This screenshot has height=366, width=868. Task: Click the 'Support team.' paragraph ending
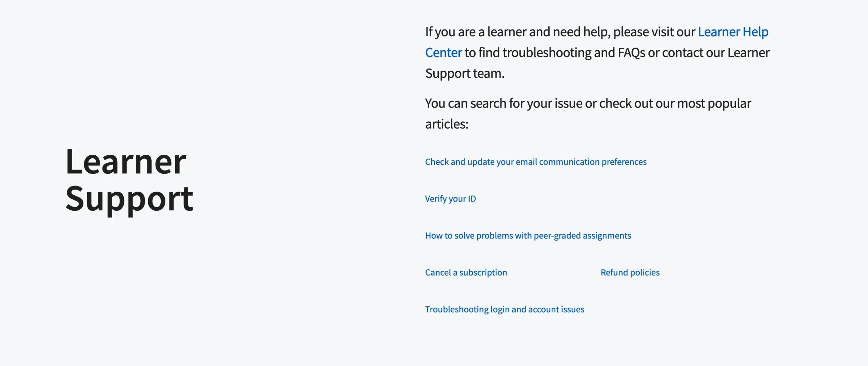465,74
